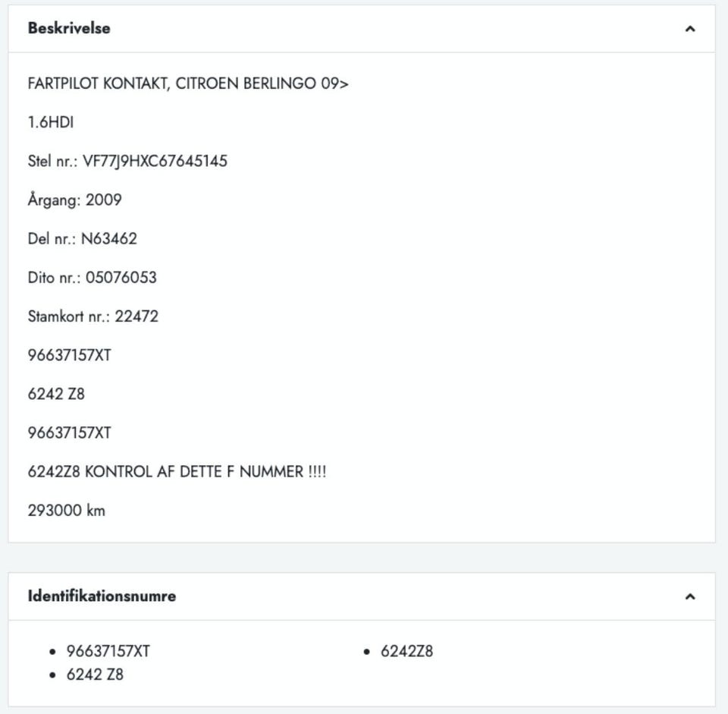Click the Stel nr. VF77J9HXC67645145 line
The width and height of the screenshot is (728, 714).
click(127, 161)
